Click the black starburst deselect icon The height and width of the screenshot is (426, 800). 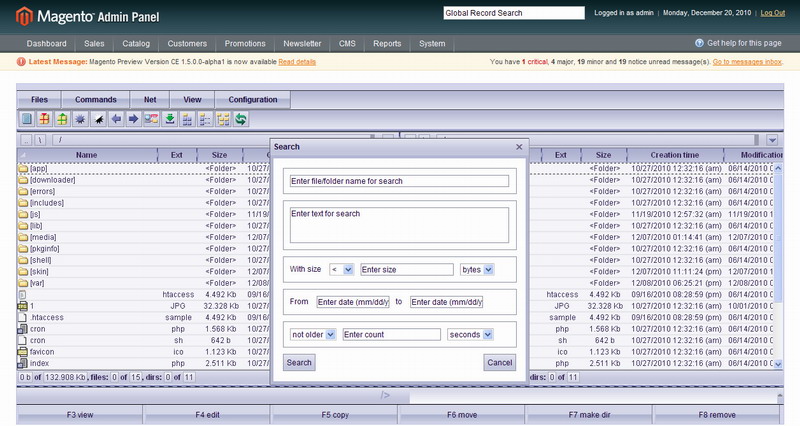[x=98, y=119]
